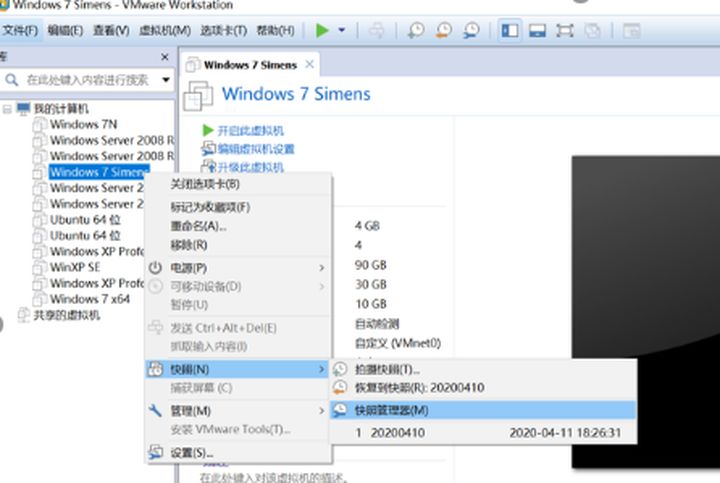Select 共享的虚拟机 in the library tree

pos(67,315)
